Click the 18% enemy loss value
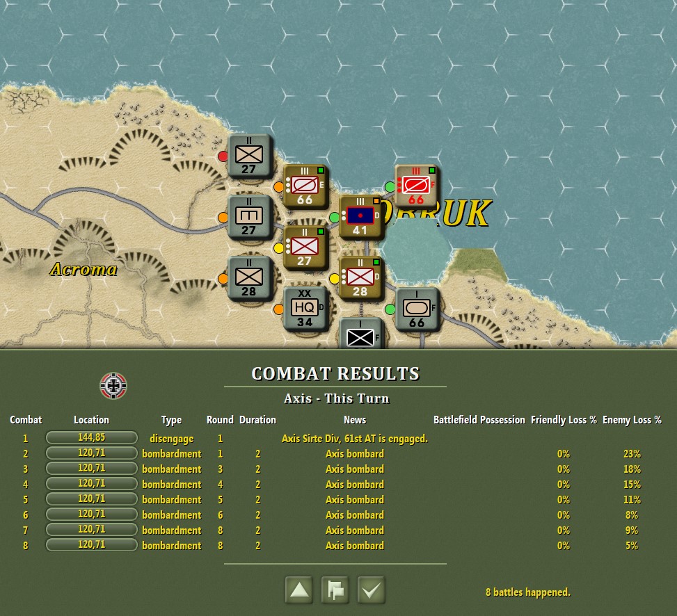Image resolution: width=677 pixels, height=616 pixels. click(x=632, y=469)
